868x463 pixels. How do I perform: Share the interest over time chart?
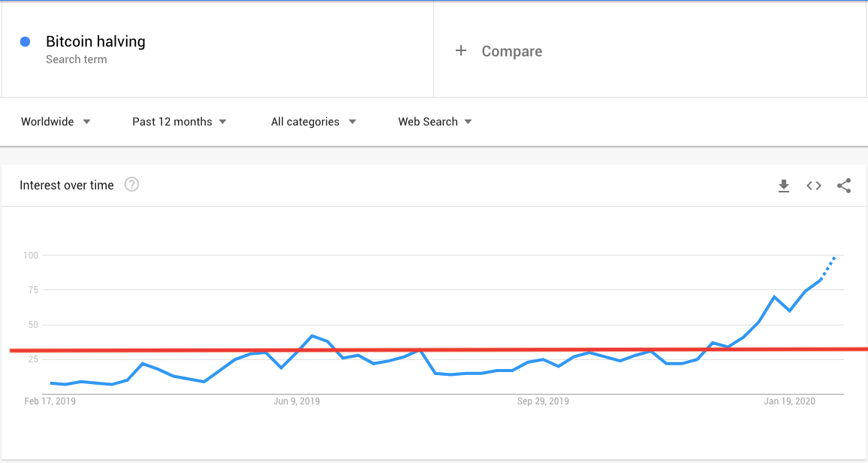tap(844, 186)
